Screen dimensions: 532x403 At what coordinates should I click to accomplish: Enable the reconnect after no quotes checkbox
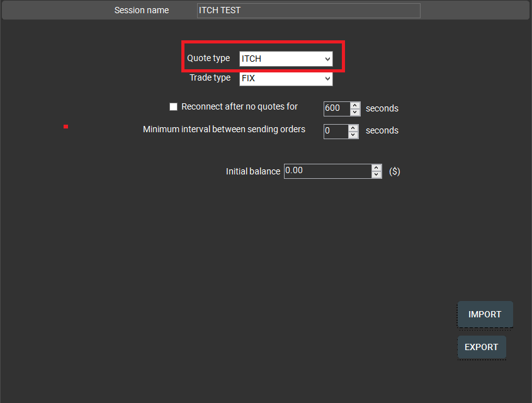pos(174,107)
